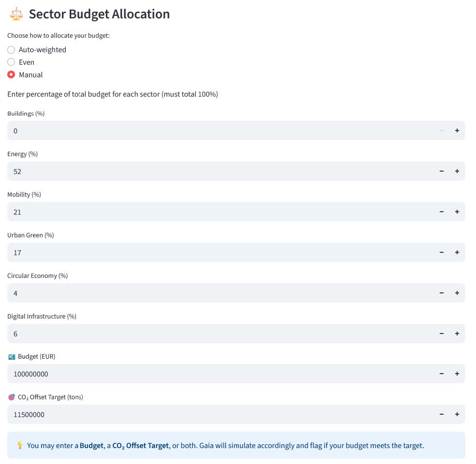This screenshot has width=476, height=464.
Task: Decrement Digital Infrastructure percentage
Action: [x=441, y=333]
